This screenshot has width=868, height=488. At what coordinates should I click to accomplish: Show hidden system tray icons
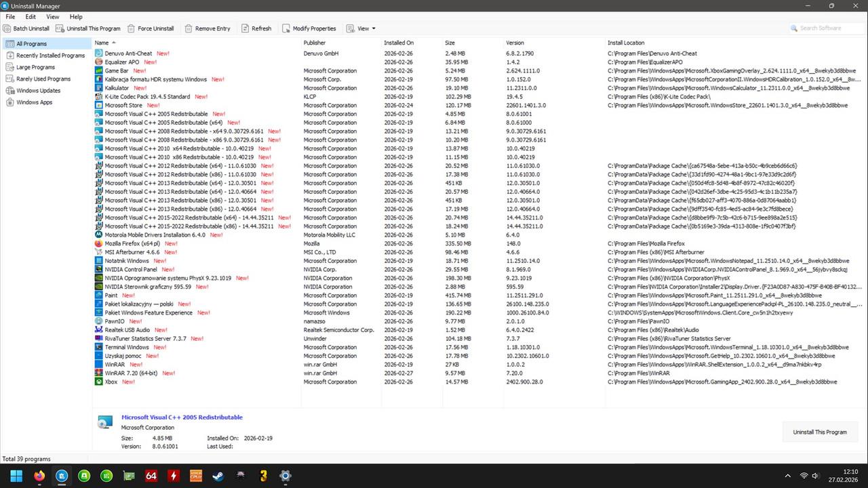(787, 476)
